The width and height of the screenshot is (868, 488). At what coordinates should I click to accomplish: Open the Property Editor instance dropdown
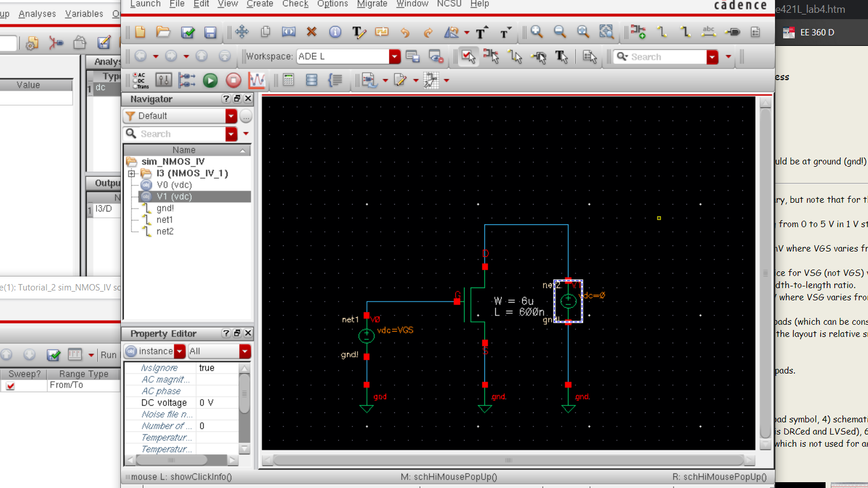[180, 351]
